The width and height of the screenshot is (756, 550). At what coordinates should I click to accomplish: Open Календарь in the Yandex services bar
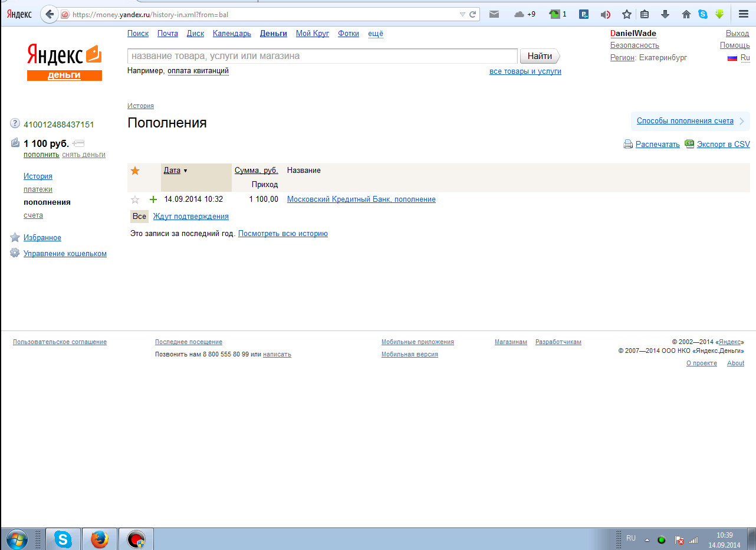[232, 34]
